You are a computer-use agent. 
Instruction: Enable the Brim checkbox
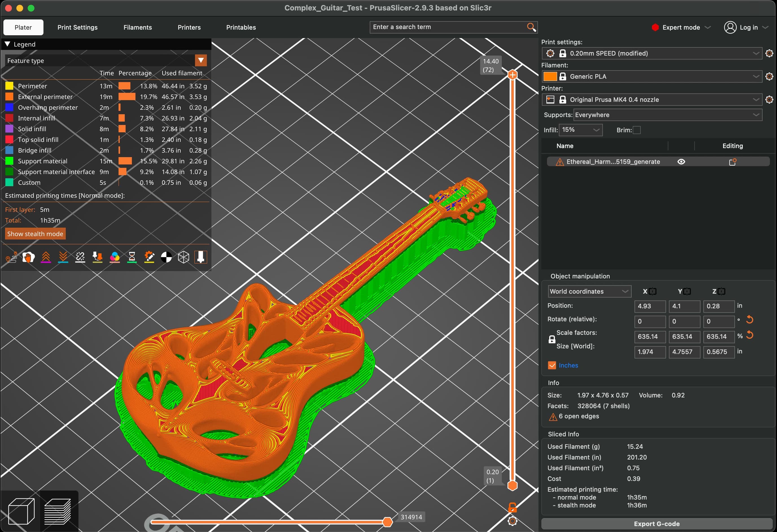coord(637,130)
